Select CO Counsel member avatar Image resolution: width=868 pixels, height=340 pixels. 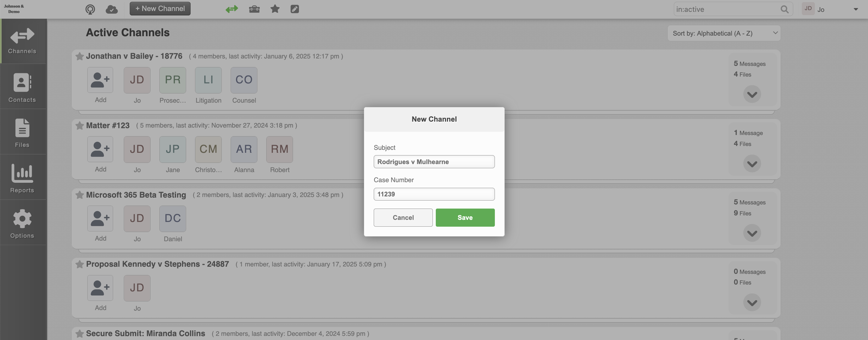(244, 80)
